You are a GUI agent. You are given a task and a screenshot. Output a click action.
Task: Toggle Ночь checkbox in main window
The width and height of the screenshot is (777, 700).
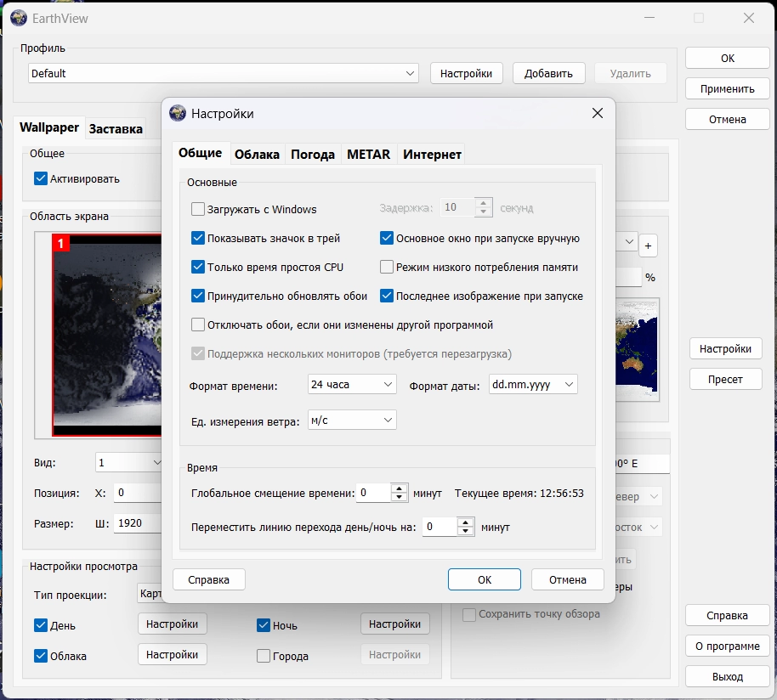tap(264, 625)
